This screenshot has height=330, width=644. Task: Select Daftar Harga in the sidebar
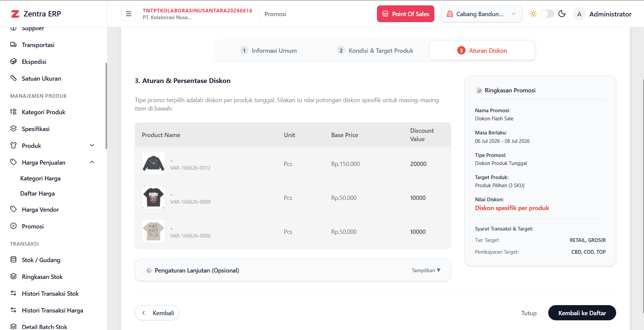coord(38,194)
